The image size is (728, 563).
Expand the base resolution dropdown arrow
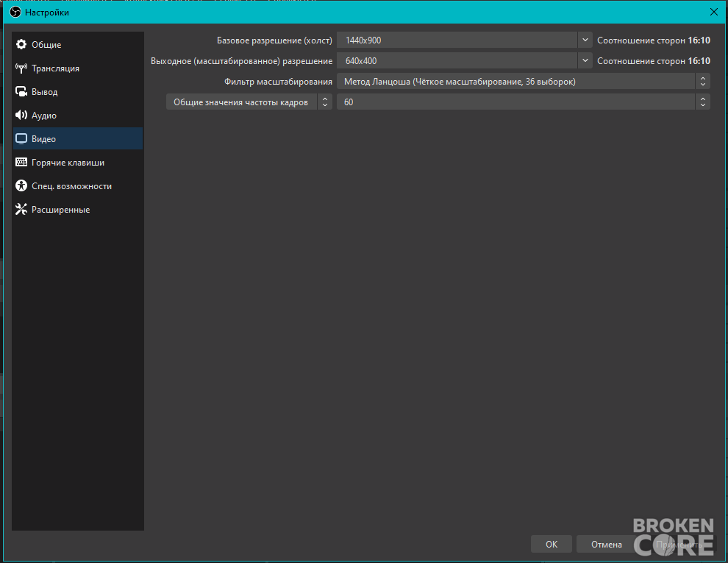point(585,40)
